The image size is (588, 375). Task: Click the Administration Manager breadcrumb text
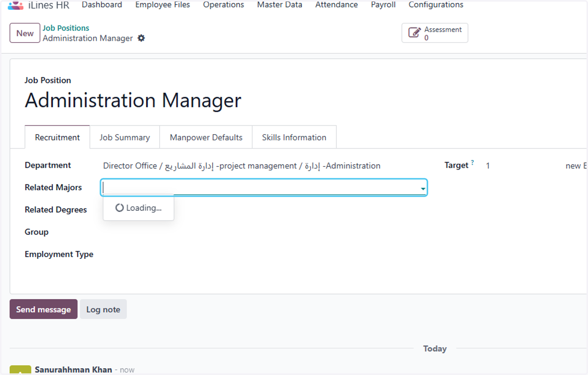88,38
